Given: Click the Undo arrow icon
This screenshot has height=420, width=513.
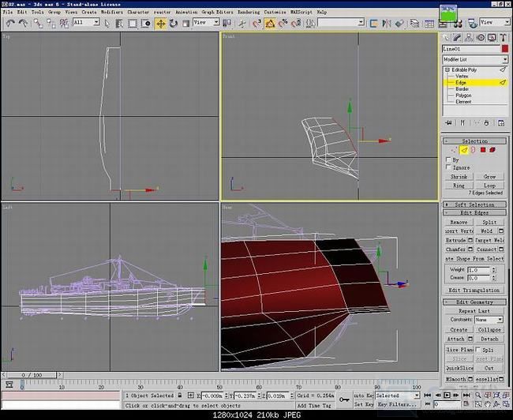Looking at the screenshot, I should [x=10, y=23].
